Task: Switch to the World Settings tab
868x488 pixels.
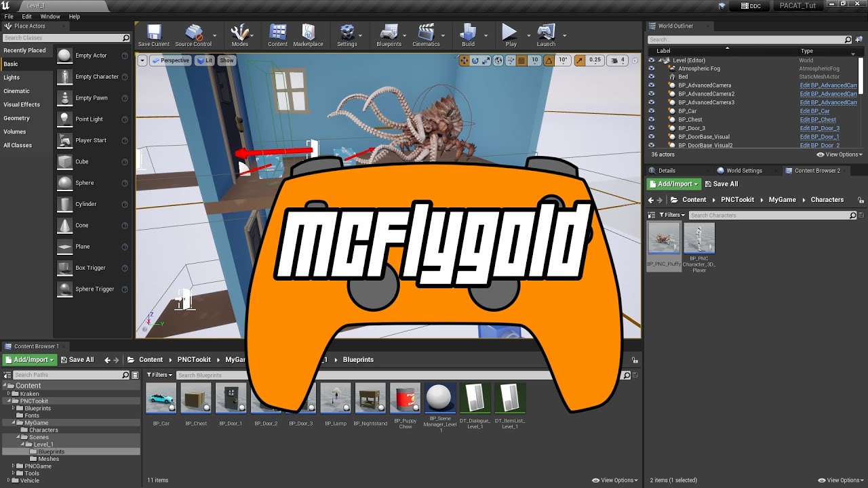Action: (745, 171)
